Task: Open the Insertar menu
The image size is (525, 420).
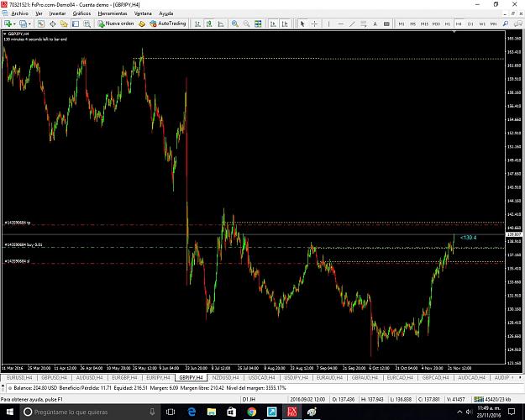Action: click(x=57, y=13)
